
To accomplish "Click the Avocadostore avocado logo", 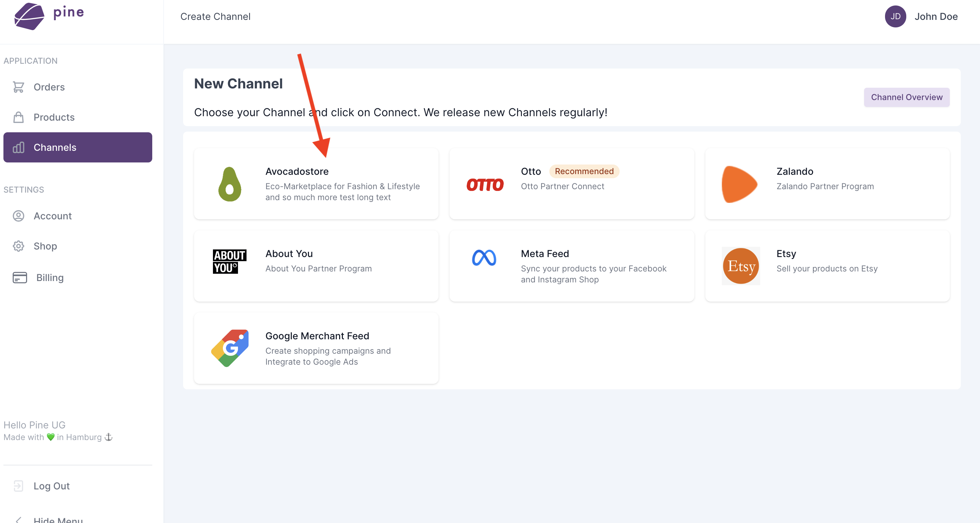I will tap(229, 184).
